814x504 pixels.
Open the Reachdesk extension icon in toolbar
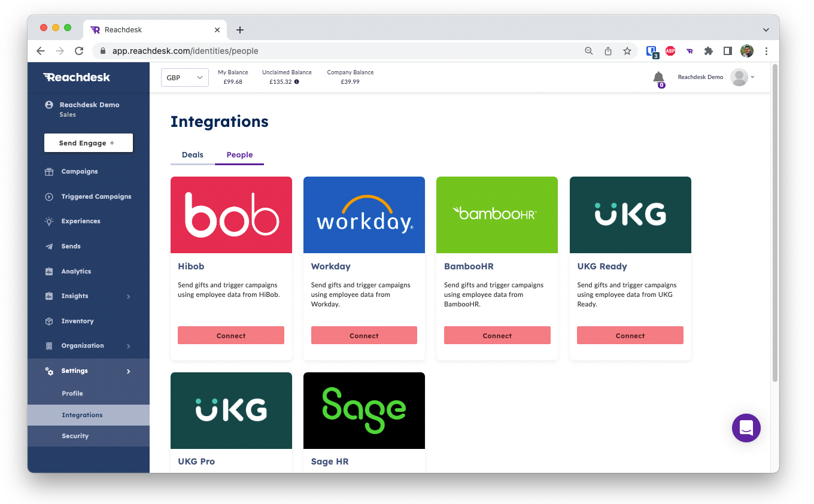[690, 51]
